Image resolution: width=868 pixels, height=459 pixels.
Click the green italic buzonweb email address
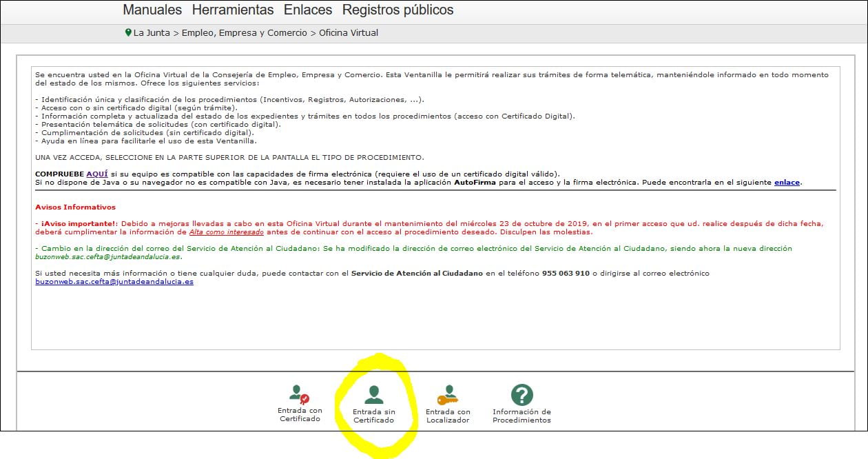pyautogui.click(x=108, y=256)
